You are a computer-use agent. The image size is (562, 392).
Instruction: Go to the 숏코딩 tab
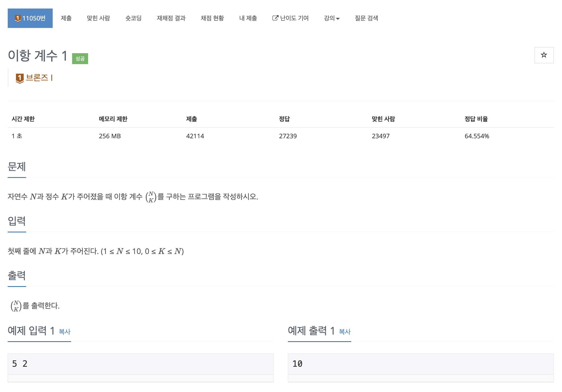(x=133, y=18)
